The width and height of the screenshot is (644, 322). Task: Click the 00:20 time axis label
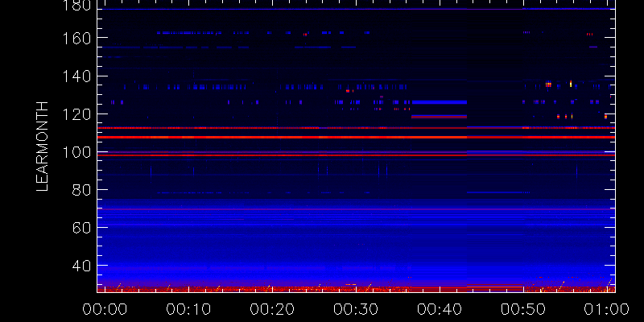[x=272, y=309]
